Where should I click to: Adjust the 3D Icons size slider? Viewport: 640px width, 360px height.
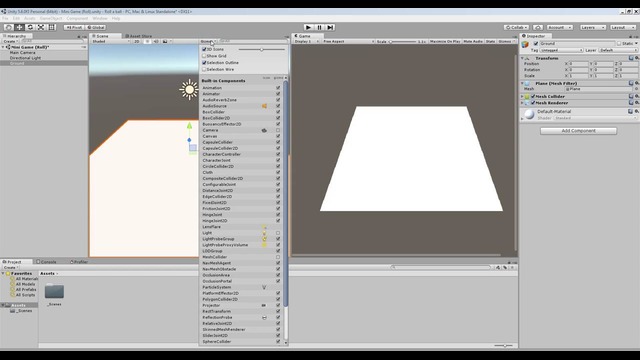pyautogui.click(x=262, y=49)
